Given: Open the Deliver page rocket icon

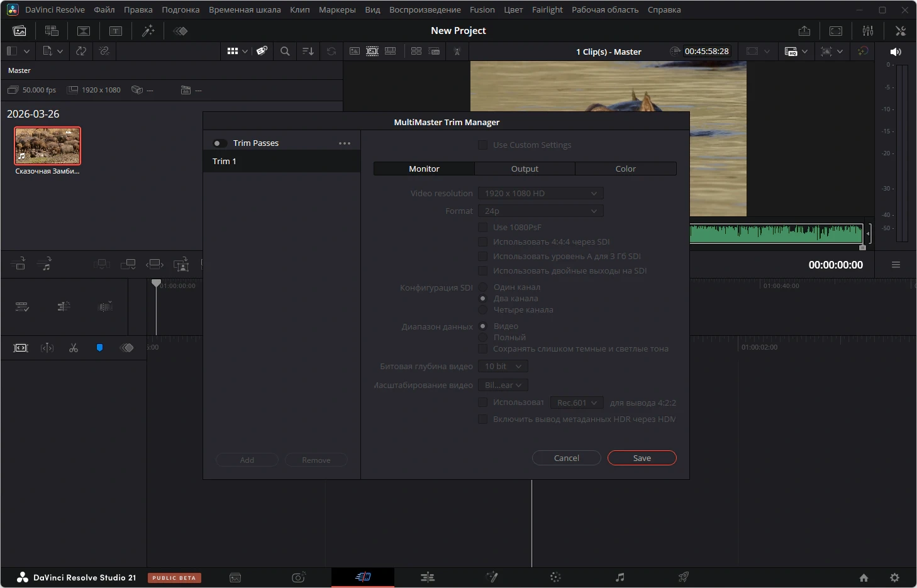Looking at the screenshot, I should [x=683, y=577].
